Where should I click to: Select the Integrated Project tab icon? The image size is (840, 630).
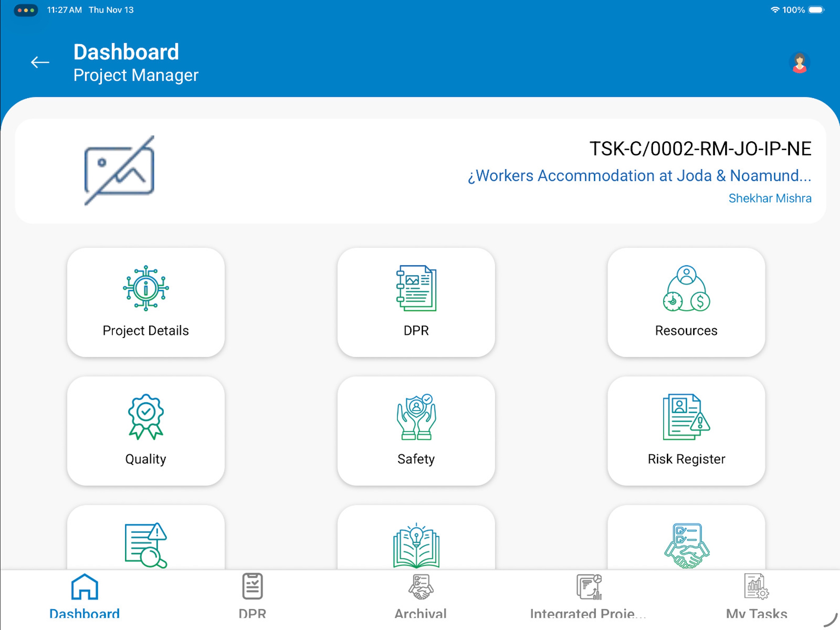click(589, 587)
